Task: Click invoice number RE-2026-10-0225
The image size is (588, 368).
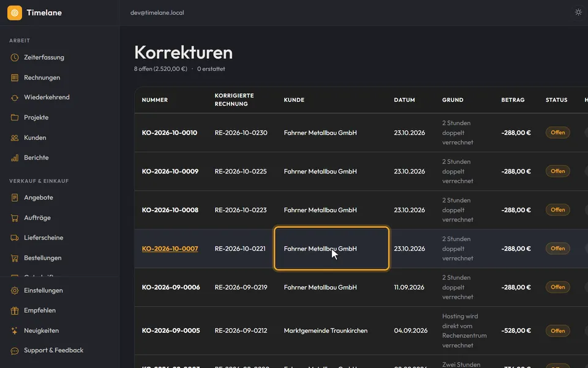Action: (x=240, y=172)
